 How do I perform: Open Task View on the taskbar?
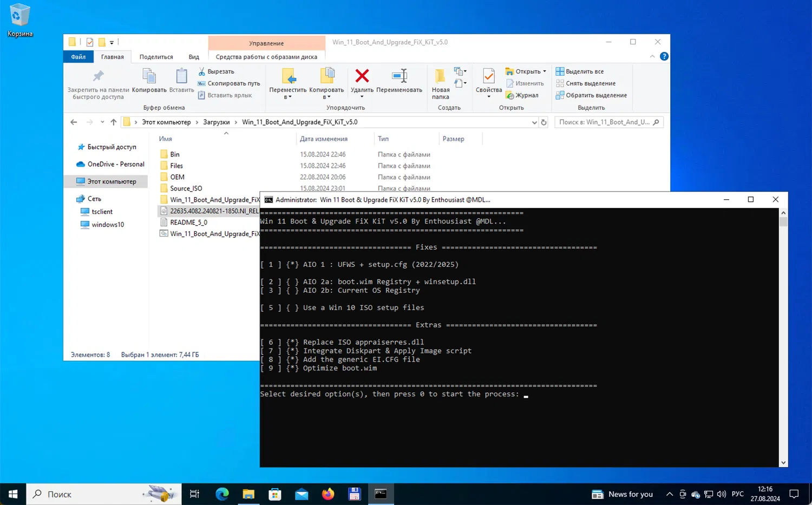195,494
